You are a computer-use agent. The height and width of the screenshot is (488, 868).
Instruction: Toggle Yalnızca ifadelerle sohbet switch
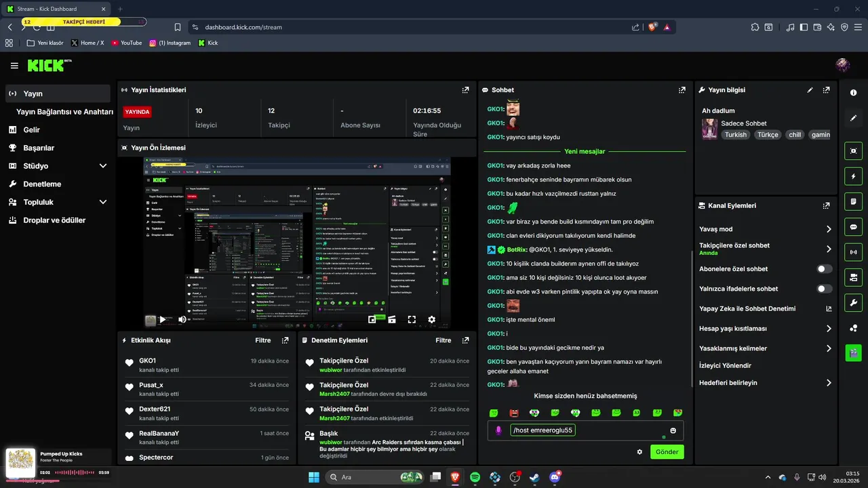point(825,289)
